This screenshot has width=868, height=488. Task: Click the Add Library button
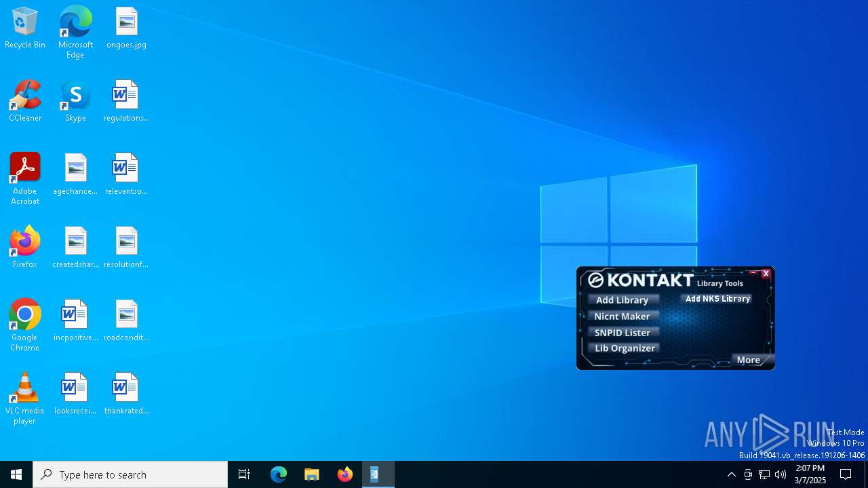tap(623, 300)
